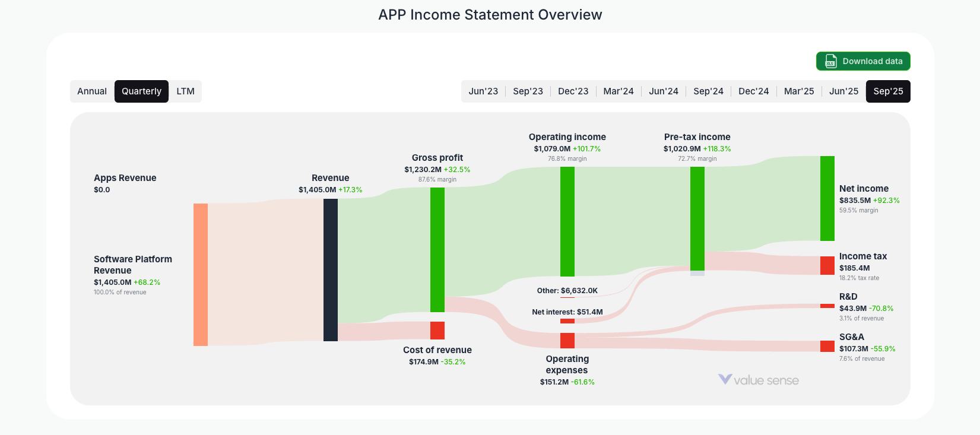980x435 pixels.
Task: Open the Dec'24 quarter
Action: click(754, 91)
